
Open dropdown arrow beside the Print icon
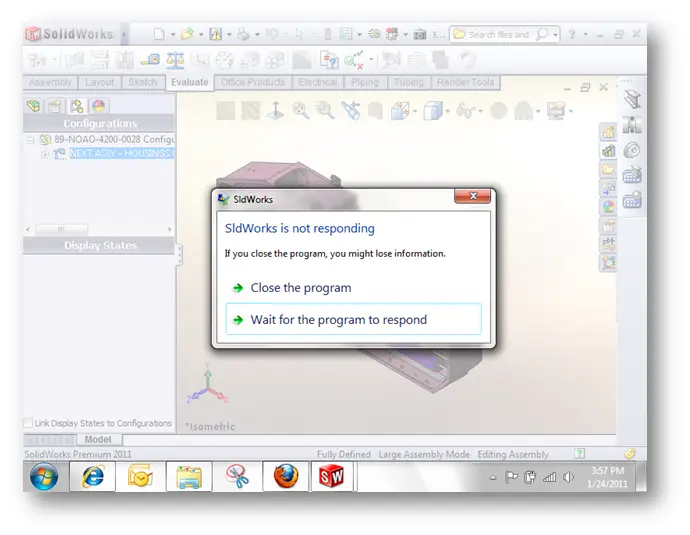point(257,34)
